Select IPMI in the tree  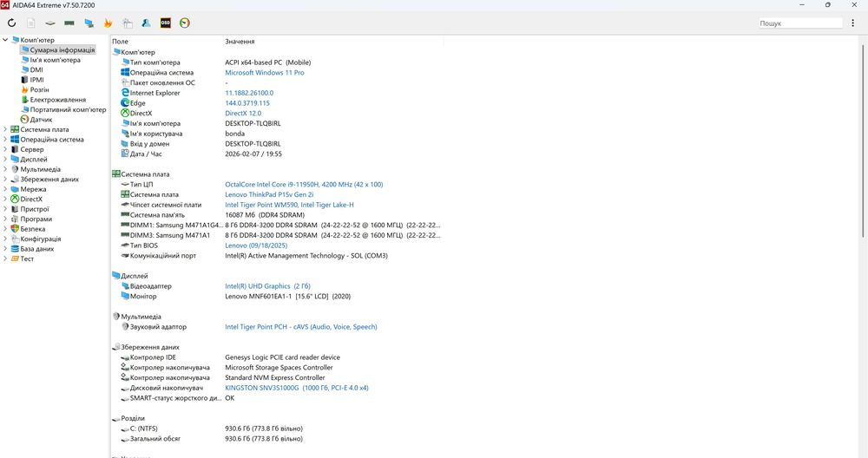[x=37, y=80]
